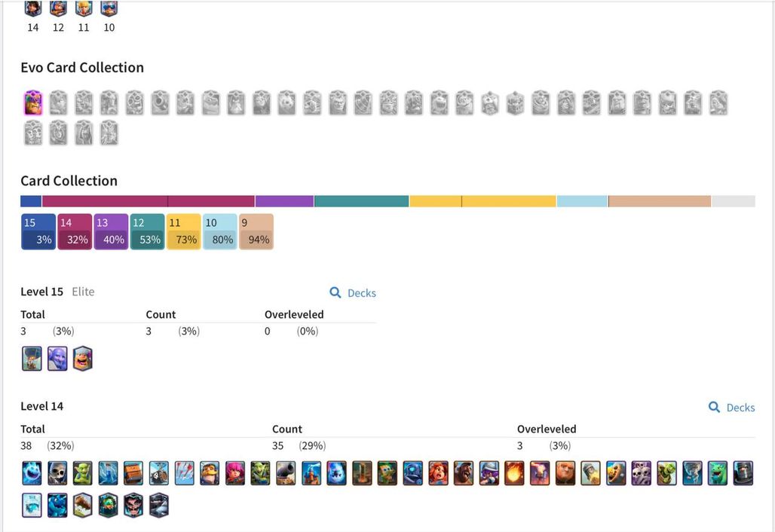Select the Fireball spell card
The height and width of the screenshot is (532, 775).
click(514, 472)
